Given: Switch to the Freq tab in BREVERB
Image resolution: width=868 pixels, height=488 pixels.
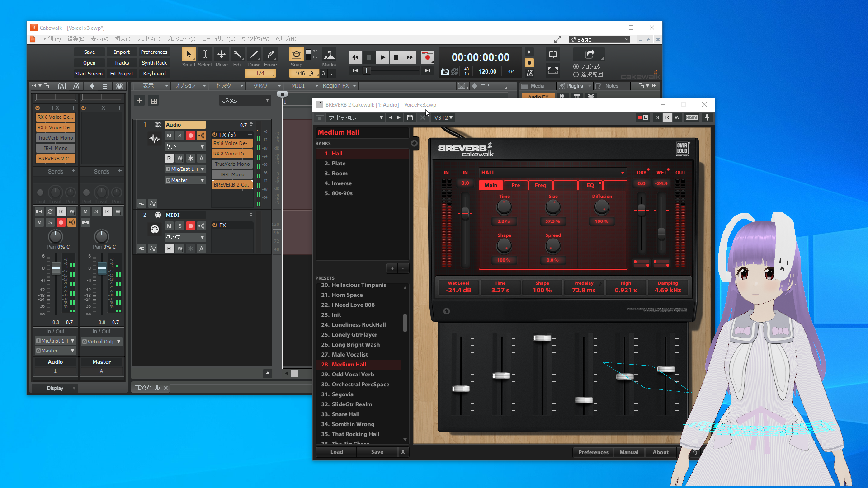Looking at the screenshot, I should click(540, 185).
